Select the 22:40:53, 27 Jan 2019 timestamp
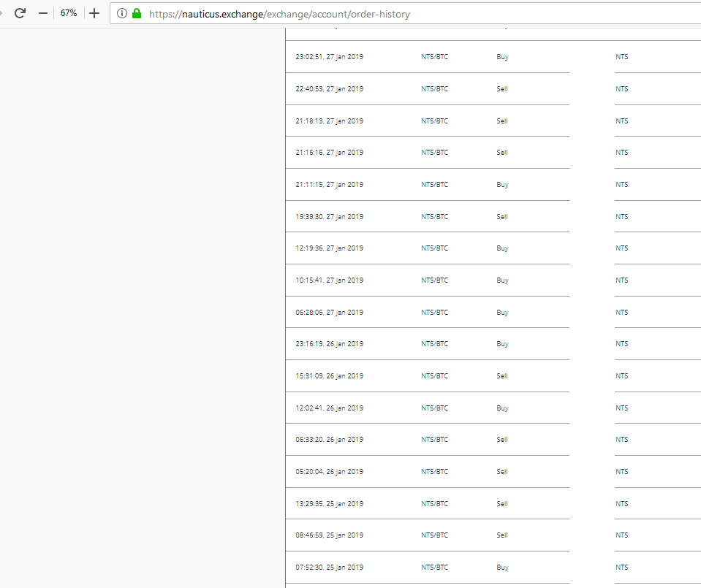This screenshot has height=588, width=701. click(x=329, y=89)
